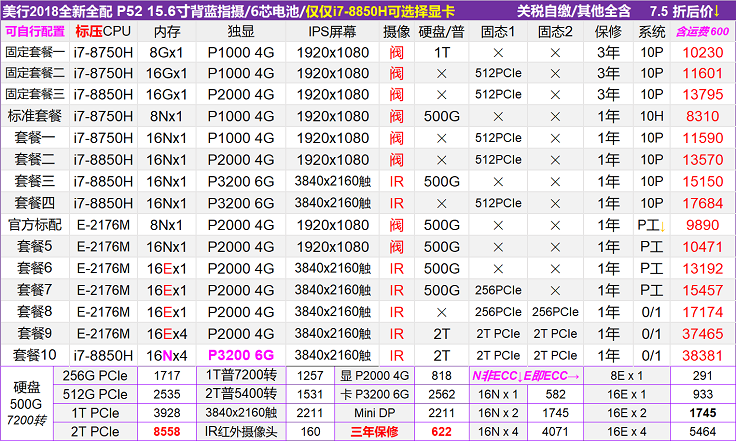Select the 10H system cell
736x441 pixels.
(651, 116)
